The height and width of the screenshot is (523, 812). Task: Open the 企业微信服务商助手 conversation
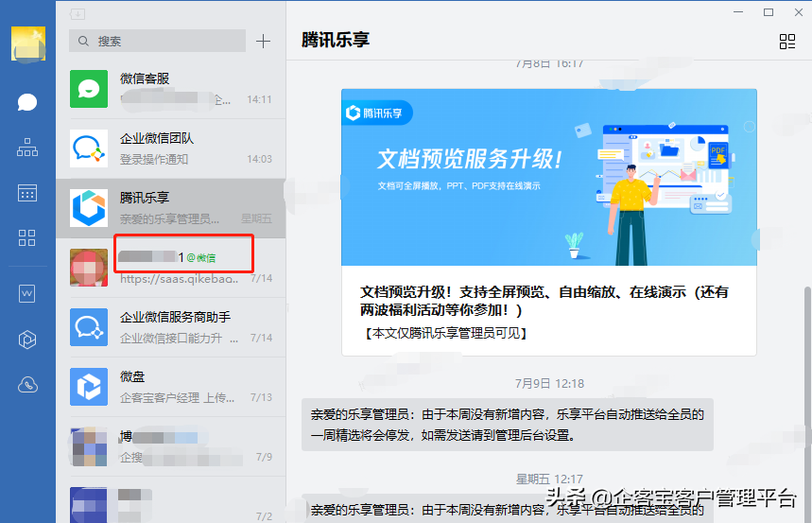tap(171, 327)
